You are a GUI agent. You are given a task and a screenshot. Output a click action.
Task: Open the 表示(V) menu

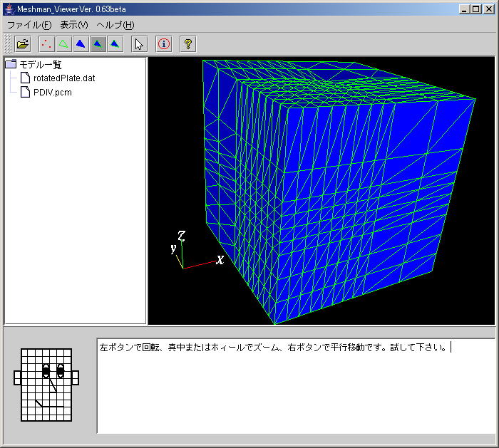74,25
